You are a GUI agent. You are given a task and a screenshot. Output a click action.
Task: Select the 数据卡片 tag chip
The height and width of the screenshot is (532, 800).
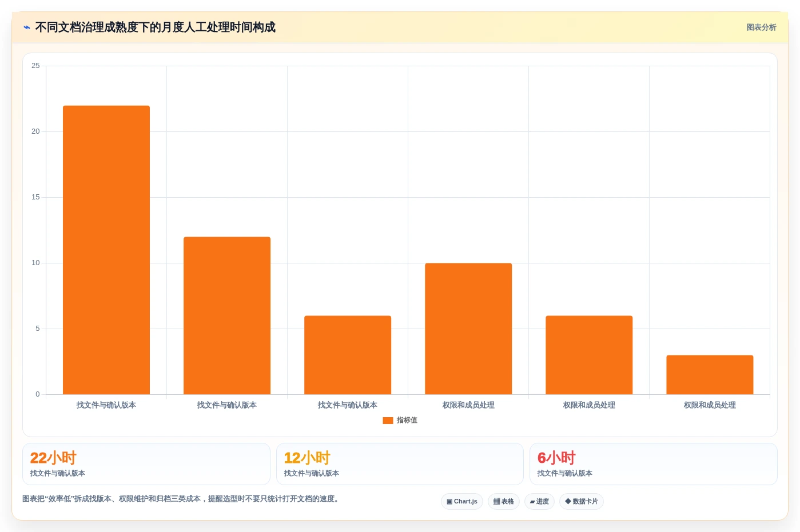click(582, 502)
